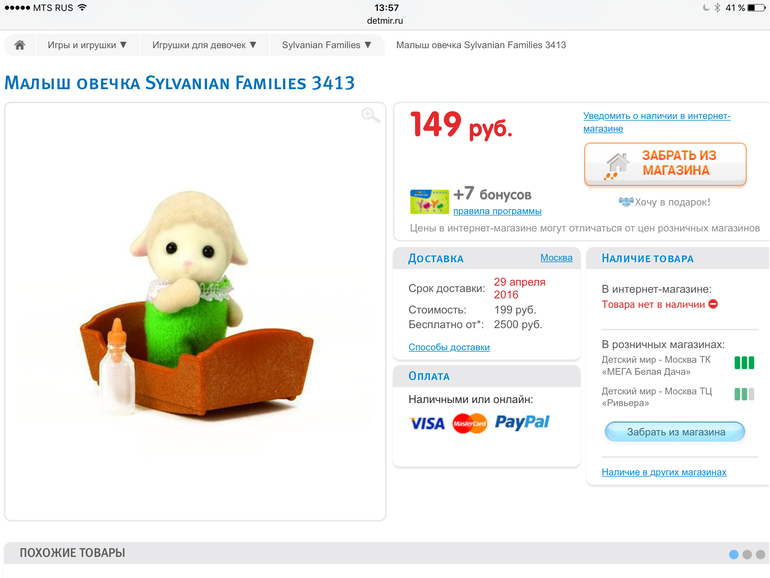Open the Москва city link

tap(556, 258)
